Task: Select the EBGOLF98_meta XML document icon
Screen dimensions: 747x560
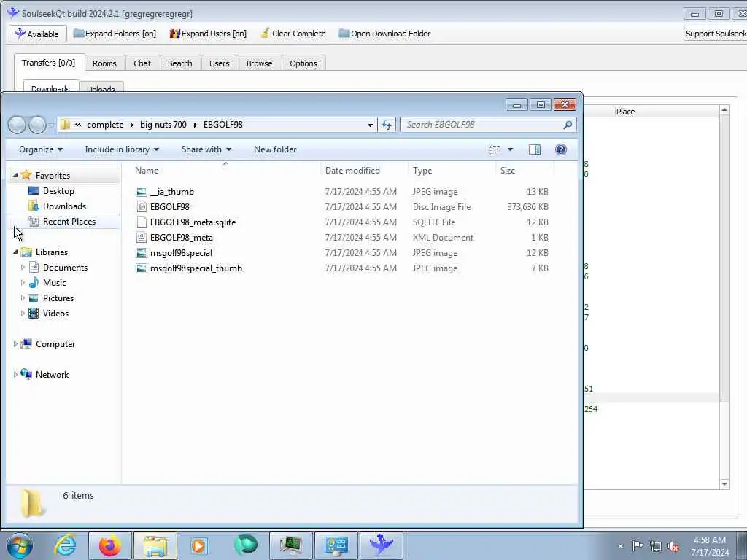Action: coord(142,237)
